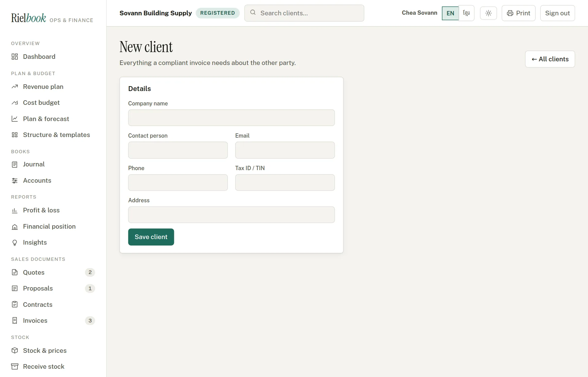
Task: Click the REGISTERED status badge
Action: click(217, 13)
